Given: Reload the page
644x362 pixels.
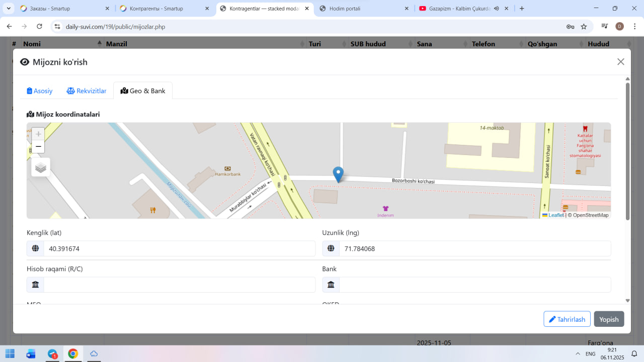Looking at the screenshot, I should click(x=39, y=27).
